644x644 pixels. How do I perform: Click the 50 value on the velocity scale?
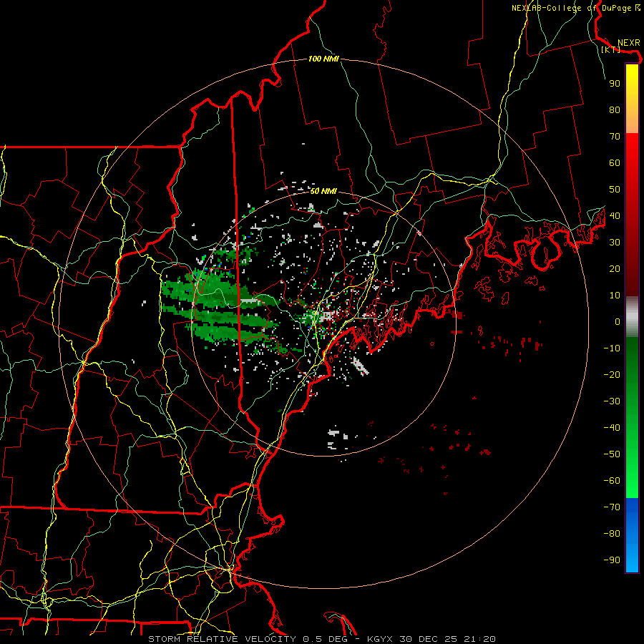(x=615, y=190)
